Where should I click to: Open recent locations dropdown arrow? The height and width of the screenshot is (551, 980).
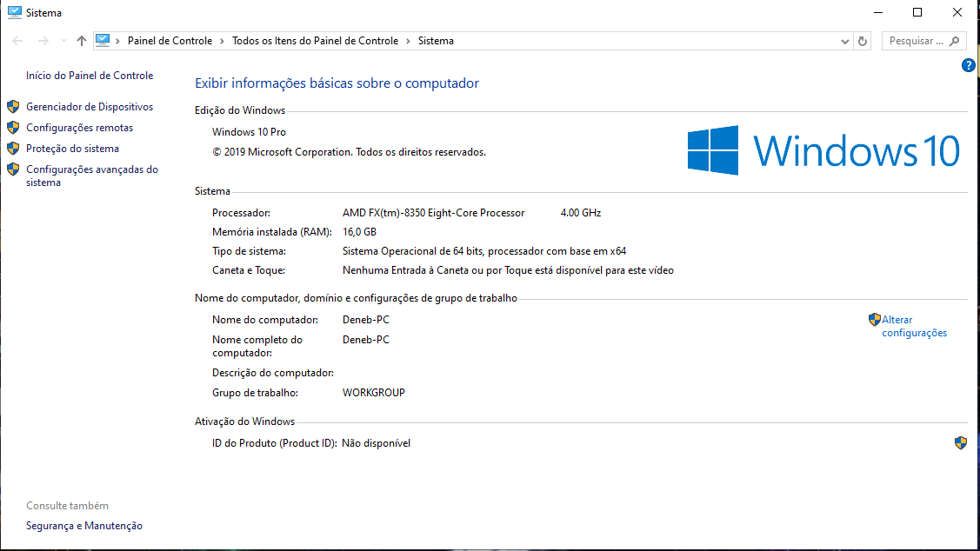click(63, 41)
